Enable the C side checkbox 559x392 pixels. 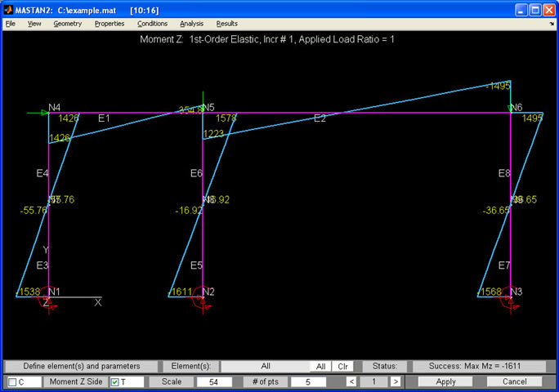click(x=12, y=381)
